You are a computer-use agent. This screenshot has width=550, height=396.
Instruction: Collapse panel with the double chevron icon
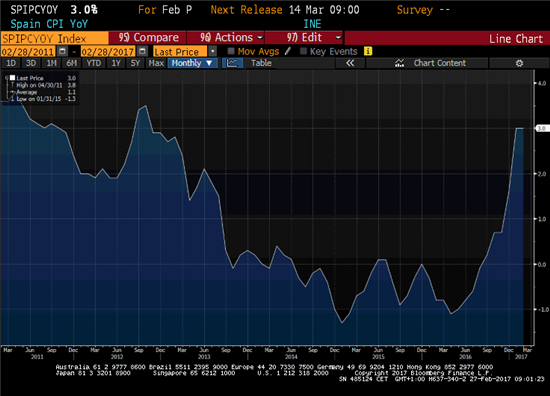pos(350,63)
